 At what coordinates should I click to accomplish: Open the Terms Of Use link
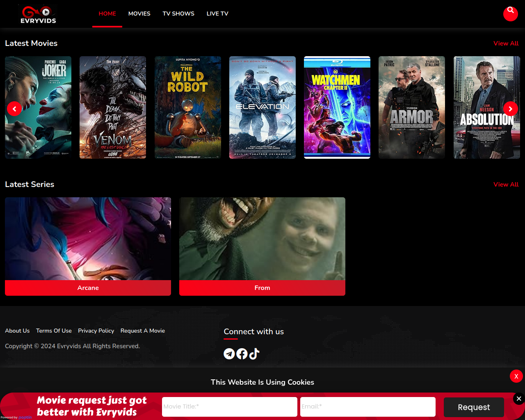coord(54,331)
